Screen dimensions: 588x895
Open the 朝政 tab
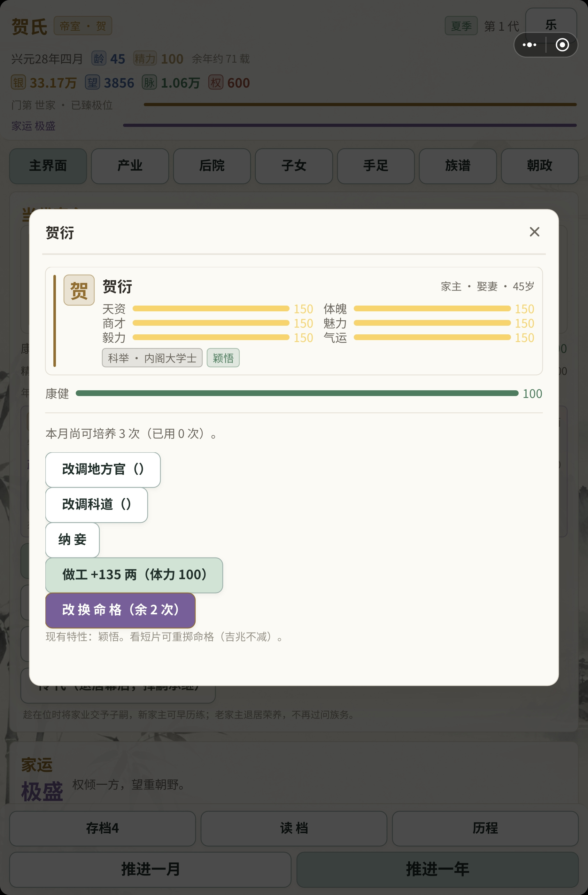click(x=539, y=166)
